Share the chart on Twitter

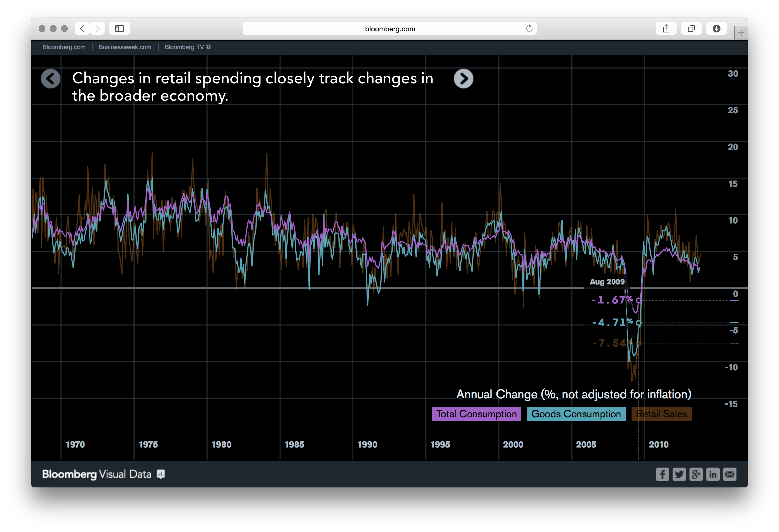(x=679, y=474)
